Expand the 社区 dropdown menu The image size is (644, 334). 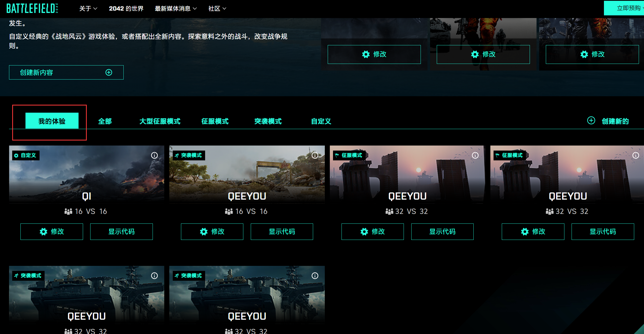[x=217, y=8]
